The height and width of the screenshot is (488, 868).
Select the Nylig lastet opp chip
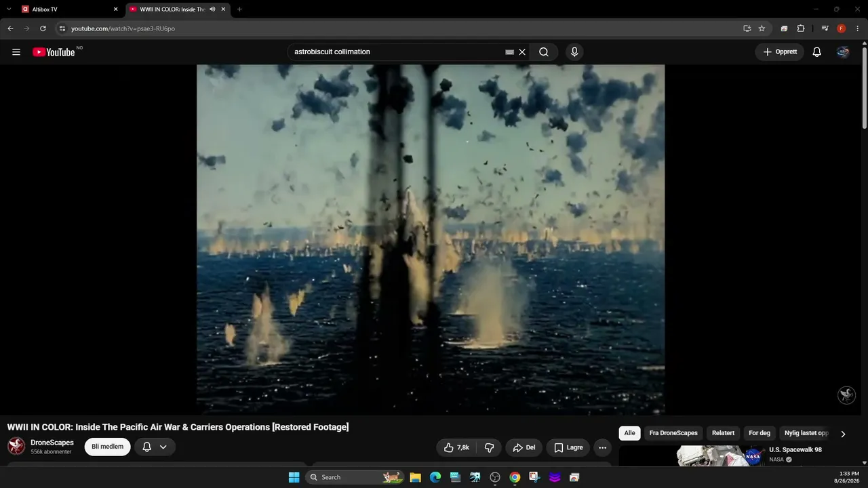tap(806, 433)
